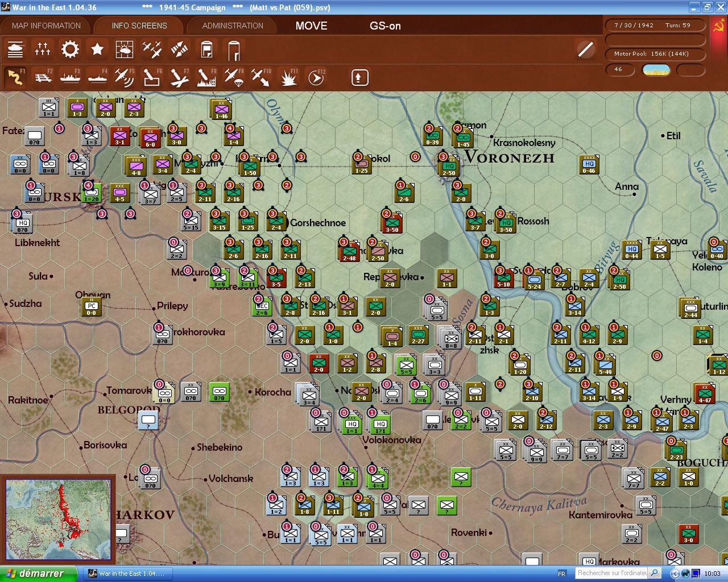Select Air Transfer mode (F10)

click(x=261, y=77)
